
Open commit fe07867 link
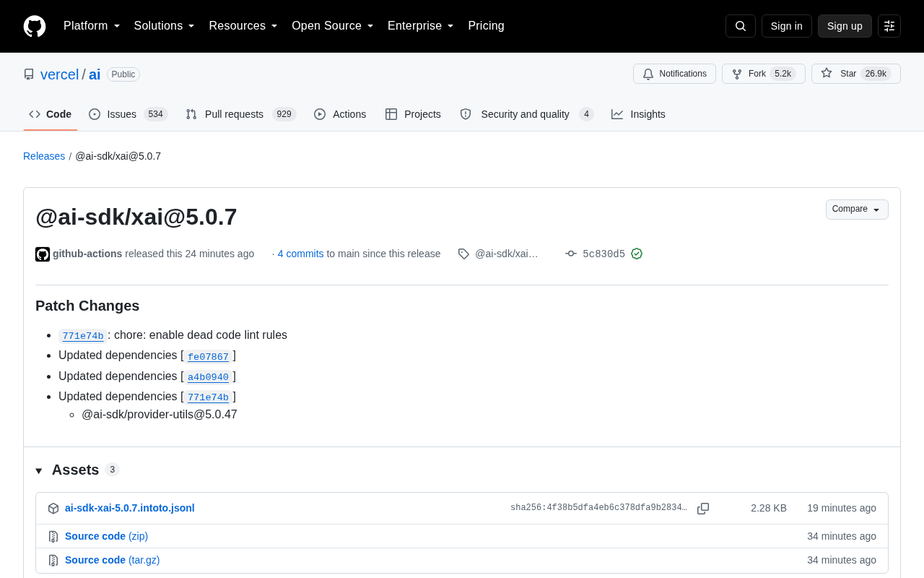(x=208, y=356)
